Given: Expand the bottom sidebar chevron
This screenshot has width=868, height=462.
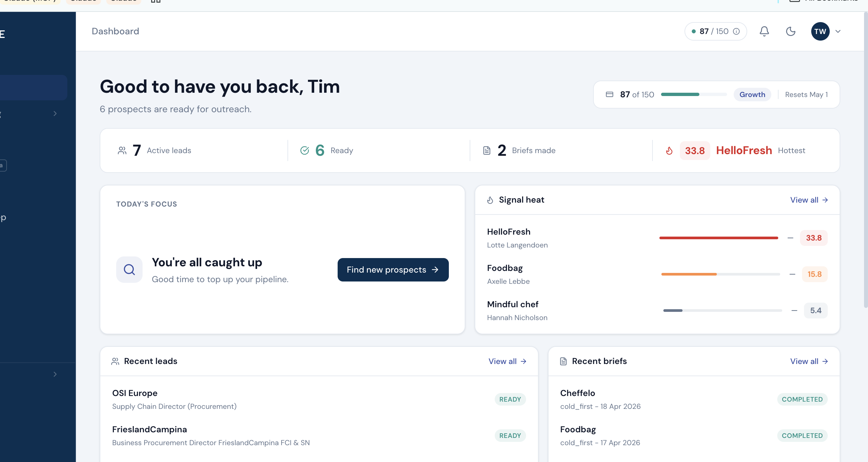Looking at the screenshot, I should click(x=55, y=374).
